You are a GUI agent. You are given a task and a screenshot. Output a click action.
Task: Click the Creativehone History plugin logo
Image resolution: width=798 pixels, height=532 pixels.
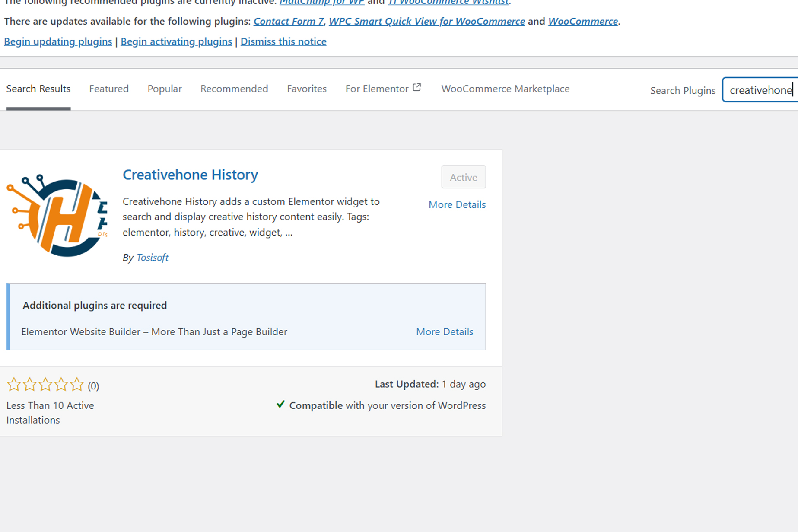click(x=57, y=215)
